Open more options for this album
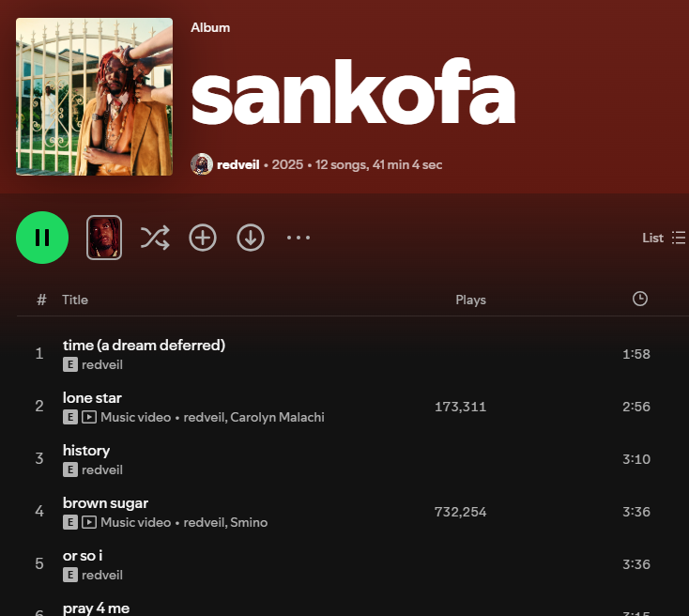689x616 pixels. (299, 238)
